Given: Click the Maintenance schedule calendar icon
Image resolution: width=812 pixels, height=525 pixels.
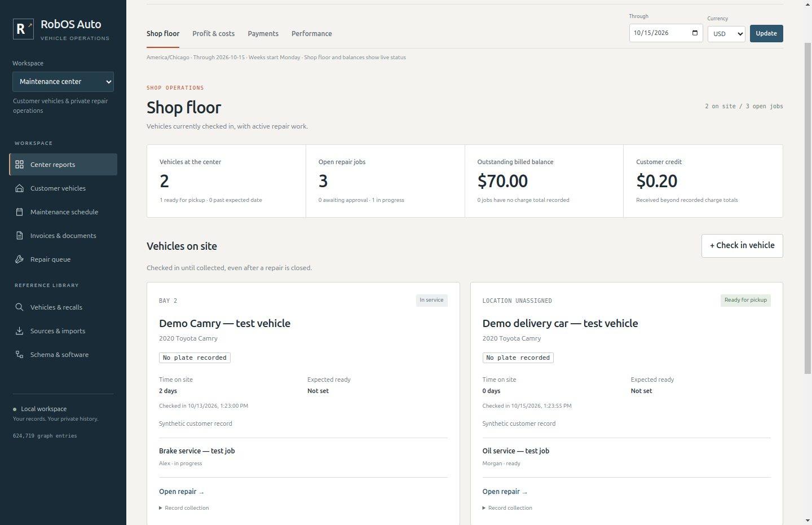Looking at the screenshot, I should pos(19,212).
